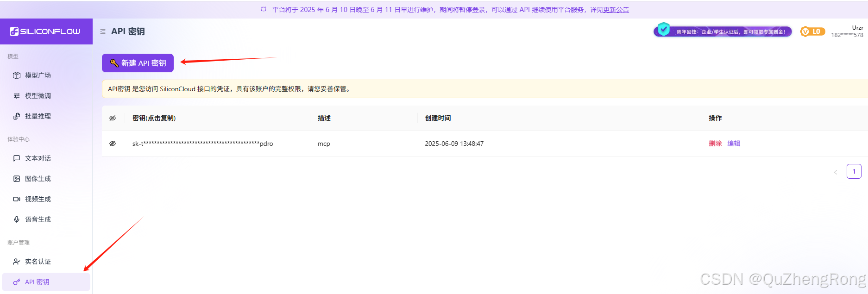Click the sliders icon beside 模型微调
Screen dimensions: 868x294
click(17, 96)
